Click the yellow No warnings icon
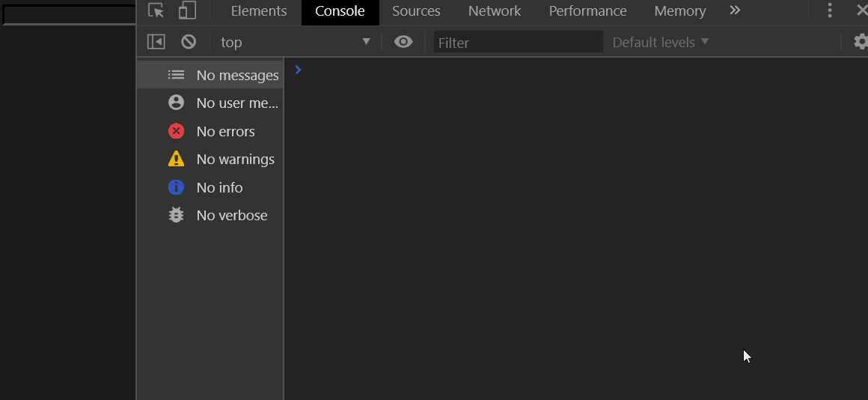This screenshot has width=868, height=400. coord(176,159)
